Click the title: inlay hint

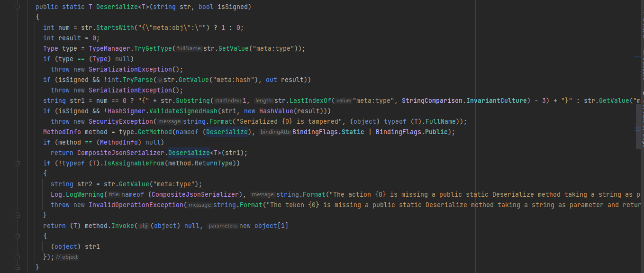114,194
